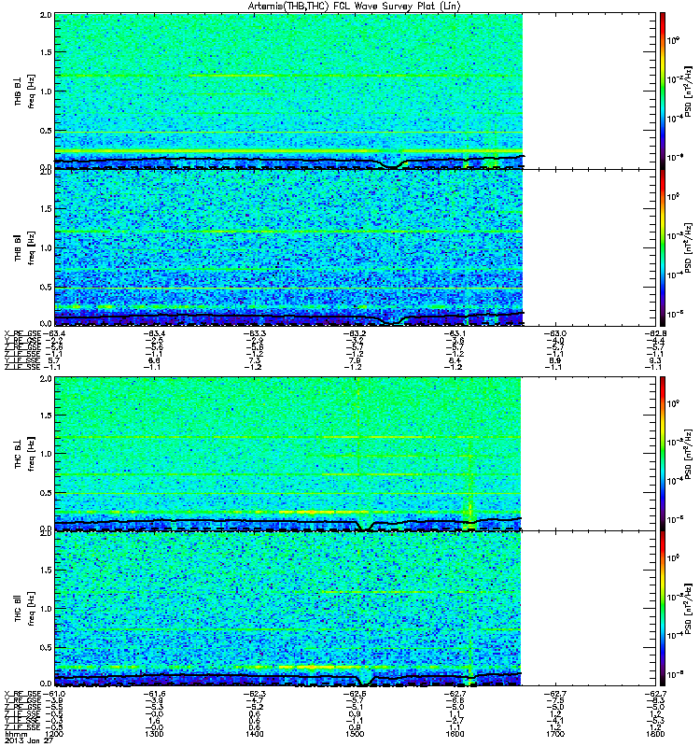Click the '1.0' frequency tick of the THC B⊥ panel
Image resolution: width=700 pixels, height=747 pixels.
[46, 454]
